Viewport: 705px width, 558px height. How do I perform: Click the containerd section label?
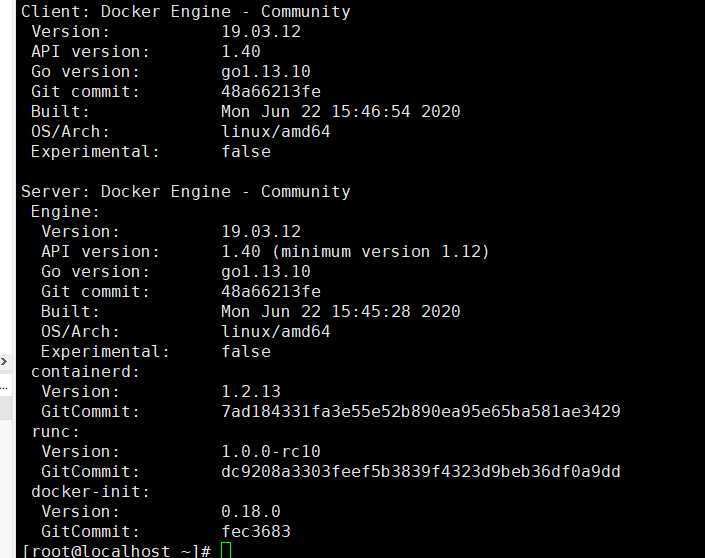point(85,372)
